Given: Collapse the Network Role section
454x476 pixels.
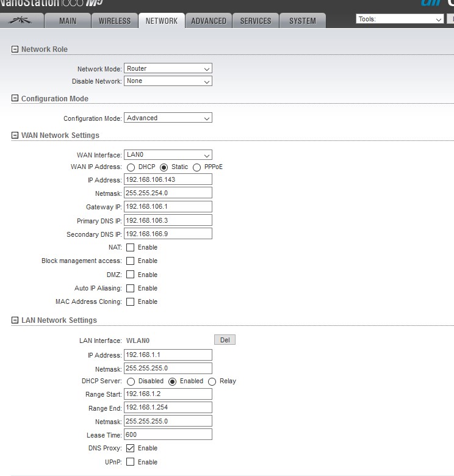Looking at the screenshot, I should click(15, 49).
